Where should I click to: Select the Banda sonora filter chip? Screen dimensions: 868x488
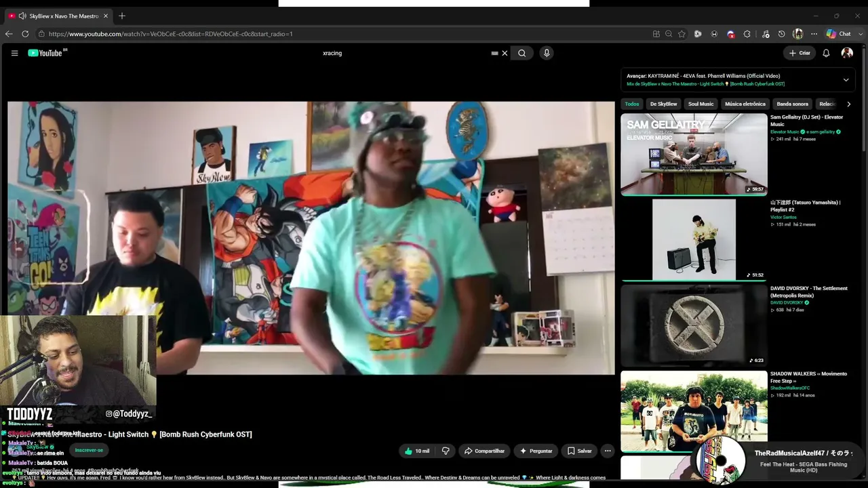click(792, 104)
